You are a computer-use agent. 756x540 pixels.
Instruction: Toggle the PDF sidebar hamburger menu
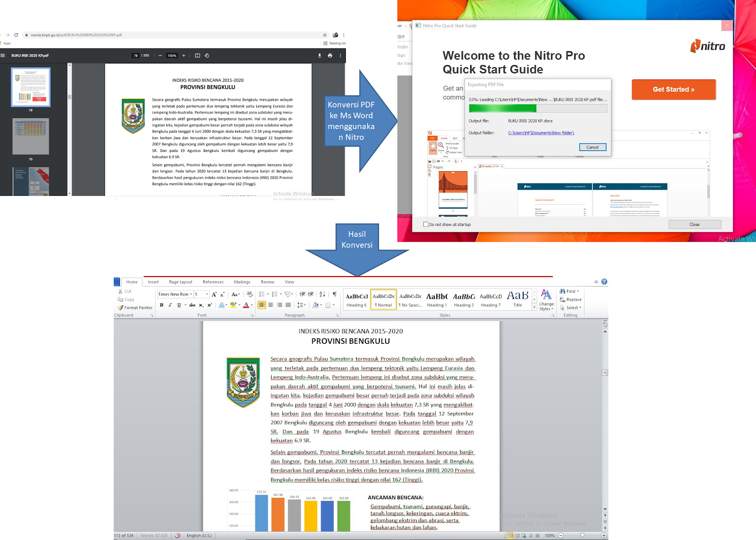[x=3, y=56]
